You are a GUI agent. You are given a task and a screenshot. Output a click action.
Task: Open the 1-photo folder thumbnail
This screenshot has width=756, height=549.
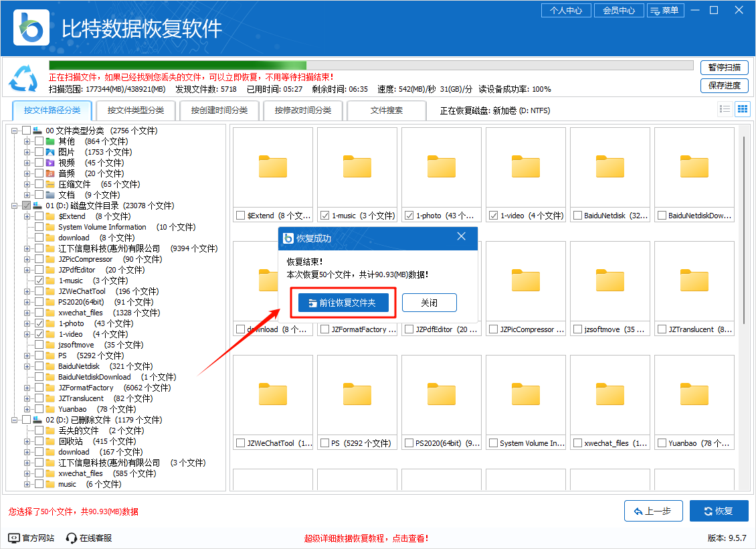tap(441, 167)
